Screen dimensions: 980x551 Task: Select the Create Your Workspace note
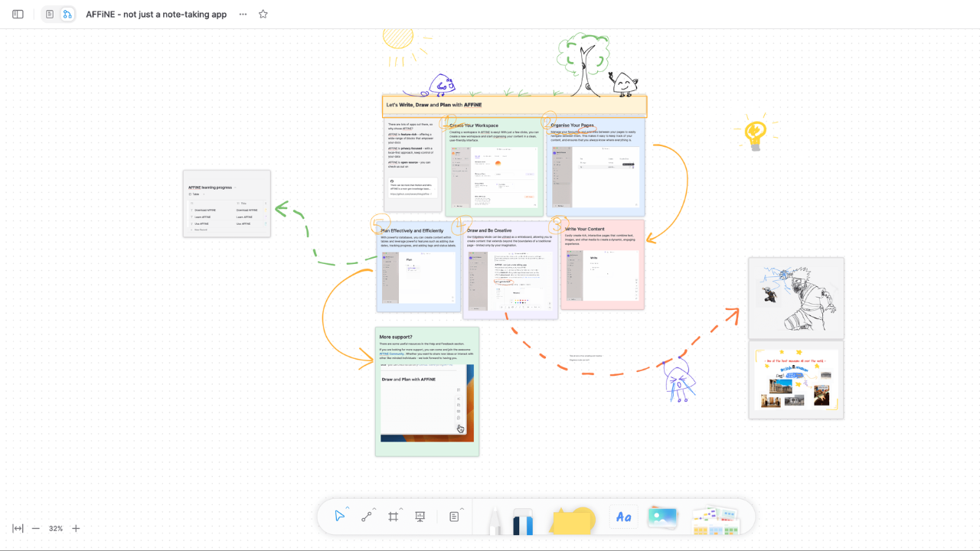pyautogui.click(x=494, y=168)
